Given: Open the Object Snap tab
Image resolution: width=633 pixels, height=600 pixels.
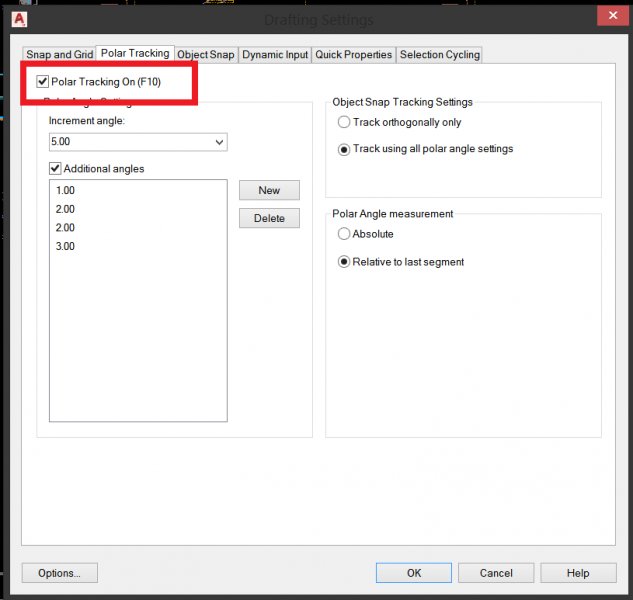Looking at the screenshot, I should 206,55.
